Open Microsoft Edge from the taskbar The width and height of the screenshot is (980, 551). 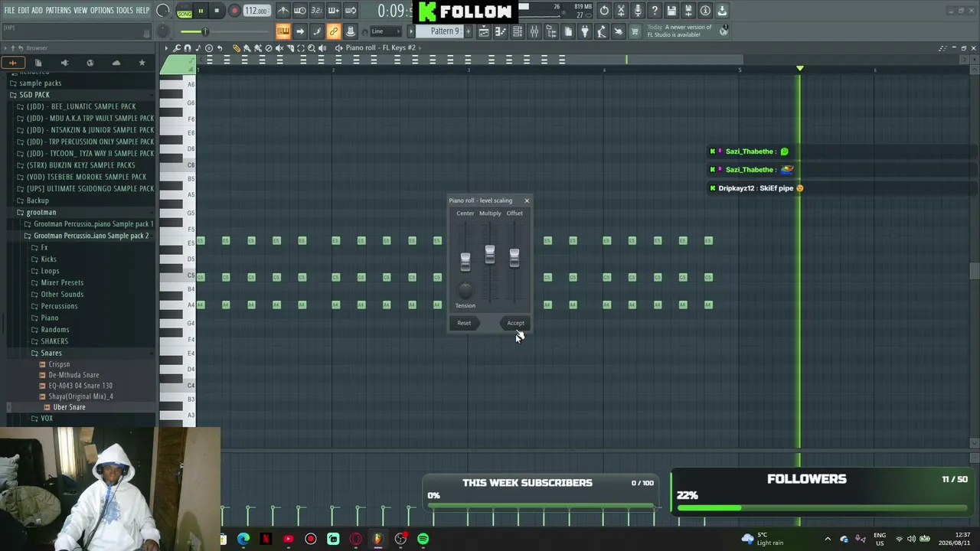pyautogui.click(x=243, y=540)
